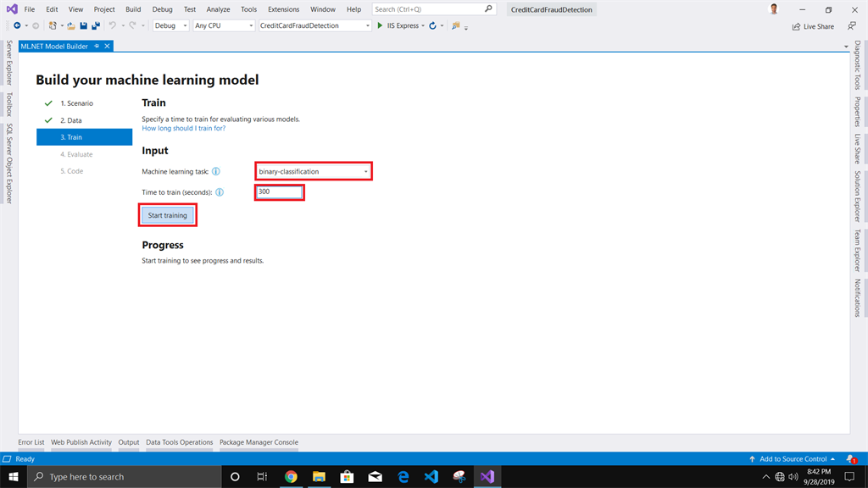Open the File menu

(x=30, y=8)
